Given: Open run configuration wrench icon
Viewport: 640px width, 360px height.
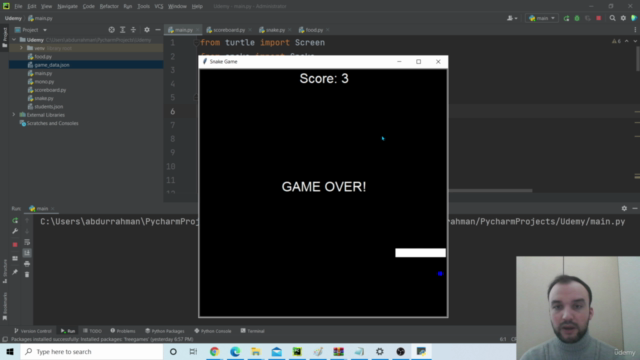Looking at the screenshot, I should coord(15,231).
